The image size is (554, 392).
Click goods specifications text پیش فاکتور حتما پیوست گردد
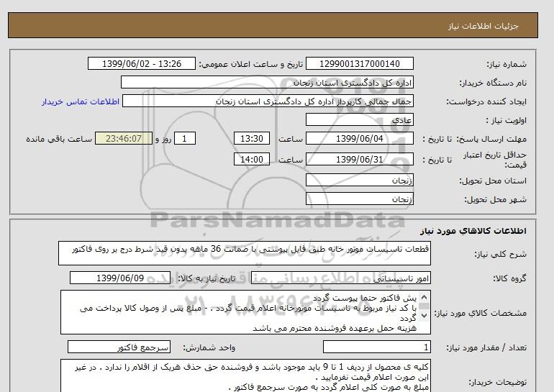pos(365,298)
